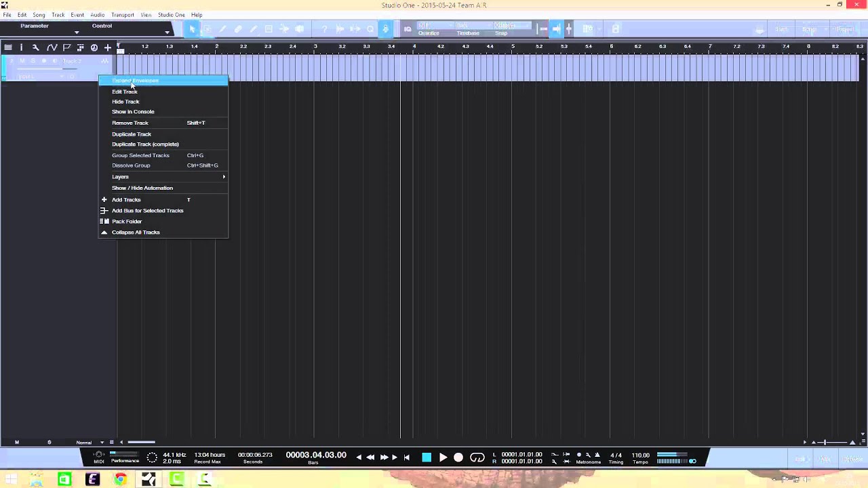Click the wrench options icon
868x488 pixels.
pos(36,47)
